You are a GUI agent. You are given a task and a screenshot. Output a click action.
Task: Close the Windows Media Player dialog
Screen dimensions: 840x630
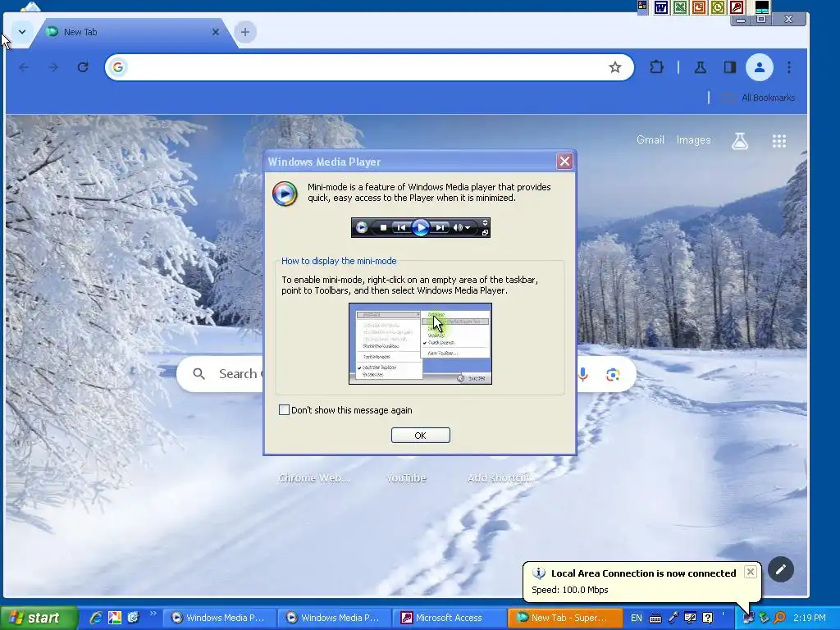(x=564, y=162)
